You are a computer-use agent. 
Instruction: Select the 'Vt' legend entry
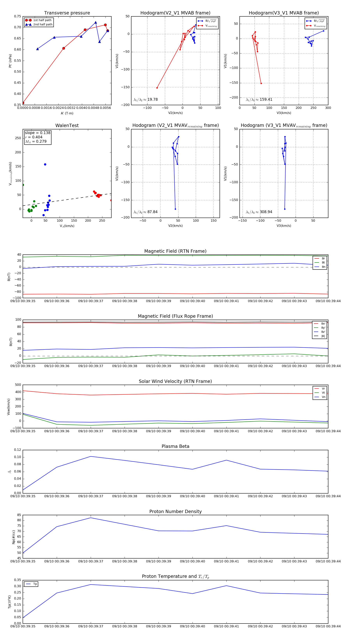(320, 393)
